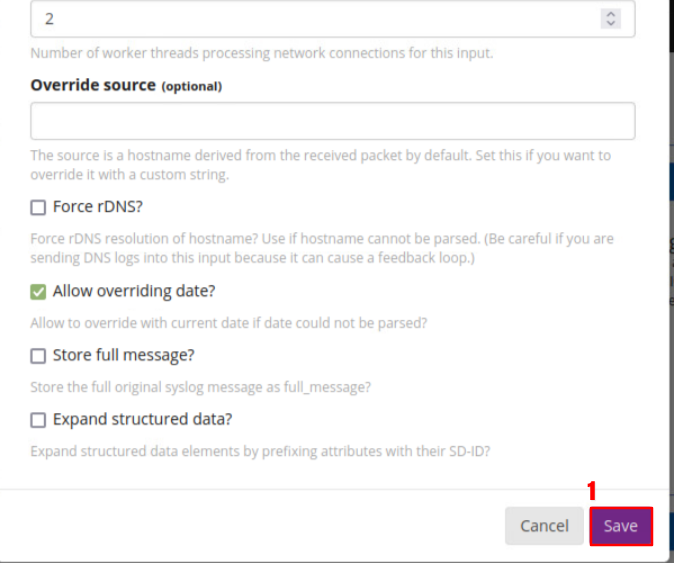Image resolution: width=674 pixels, height=563 pixels.
Task: Click the help text about overriding with current date
Action: pyautogui.click(x=229, y=323)
